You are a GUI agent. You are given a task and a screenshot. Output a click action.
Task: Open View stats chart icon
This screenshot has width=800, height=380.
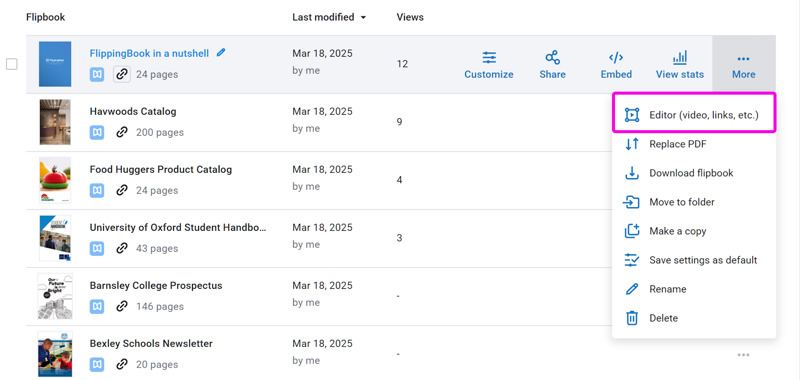680,58
